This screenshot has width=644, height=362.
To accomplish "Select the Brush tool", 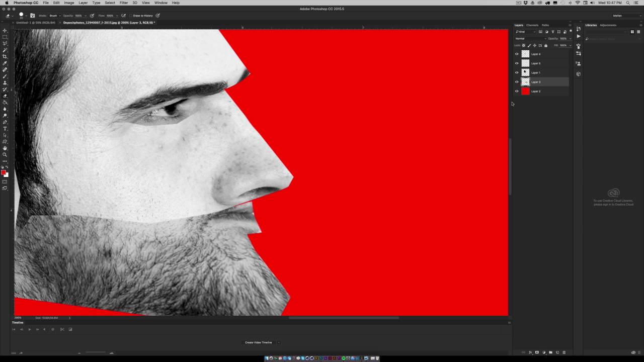I will tap(5, 76).
